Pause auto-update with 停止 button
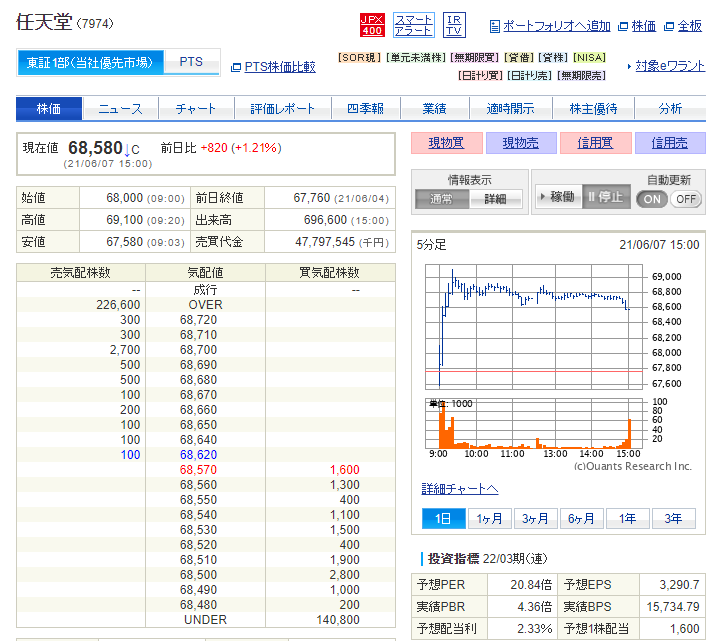This screenshot has width=714, height=641. coord(607,197)
